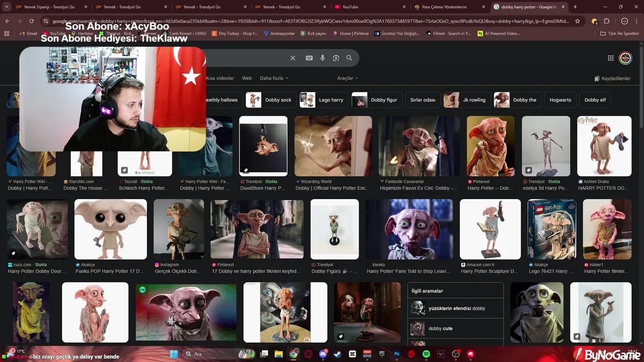This screenshot has height=362, width=644.
Task: Open the Trendyol Dobby Figürü title
Action: 335,271
